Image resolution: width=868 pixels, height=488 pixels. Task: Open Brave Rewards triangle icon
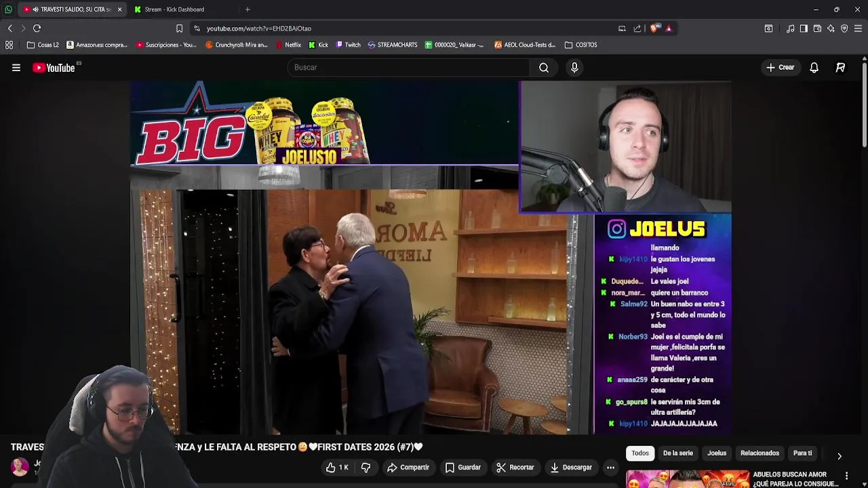pyautogui.click(x=669, y=28)
